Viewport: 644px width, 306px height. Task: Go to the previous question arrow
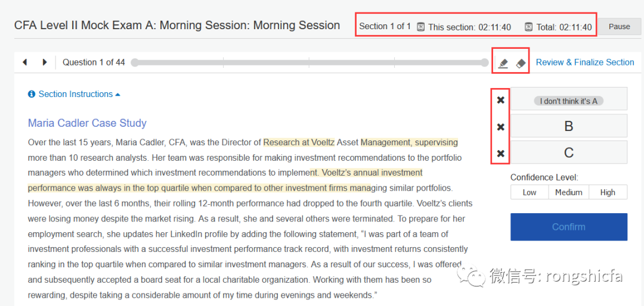click(x=24, y=62)
